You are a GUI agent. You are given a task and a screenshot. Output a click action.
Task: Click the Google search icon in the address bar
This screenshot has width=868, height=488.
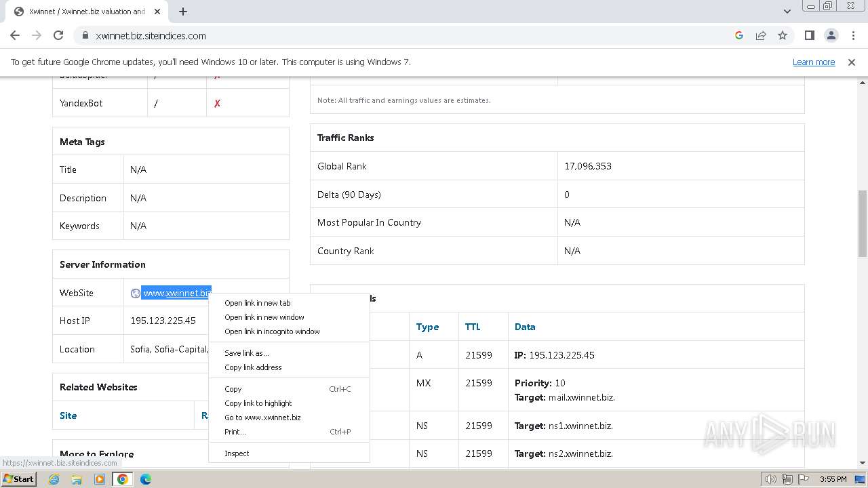739,35
